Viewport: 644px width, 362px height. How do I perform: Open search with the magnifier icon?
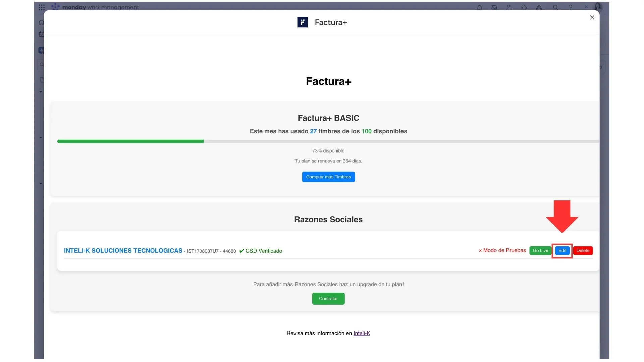pyautogui.click(x=555, y=7)
